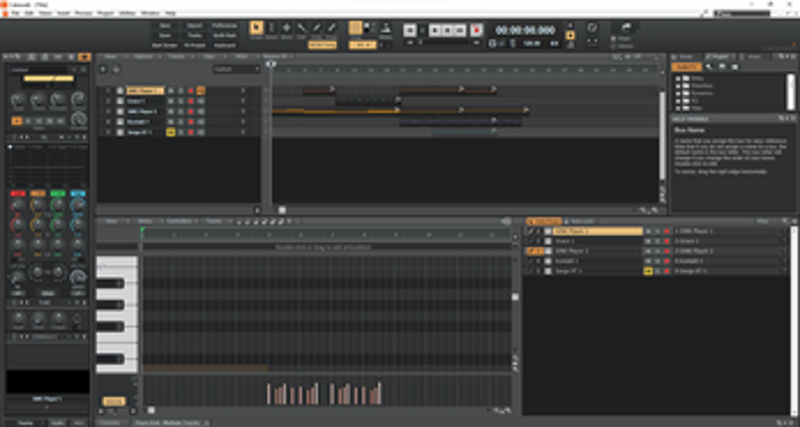Click the project tempo value field
The height and width of the screenshot is (427, 800).
[532, 44]
